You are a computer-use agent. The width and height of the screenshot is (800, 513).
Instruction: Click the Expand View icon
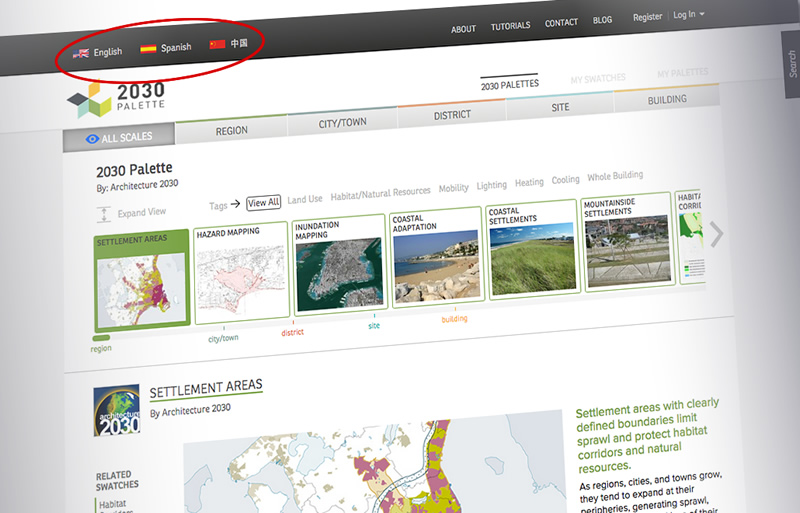click(x=104, y=213)
